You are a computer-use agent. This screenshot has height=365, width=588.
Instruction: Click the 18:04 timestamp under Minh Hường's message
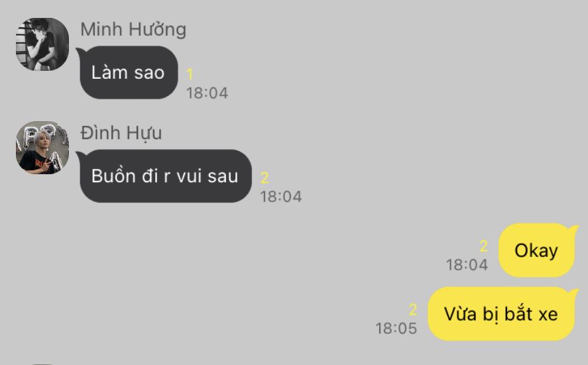[x=207, y=93]
